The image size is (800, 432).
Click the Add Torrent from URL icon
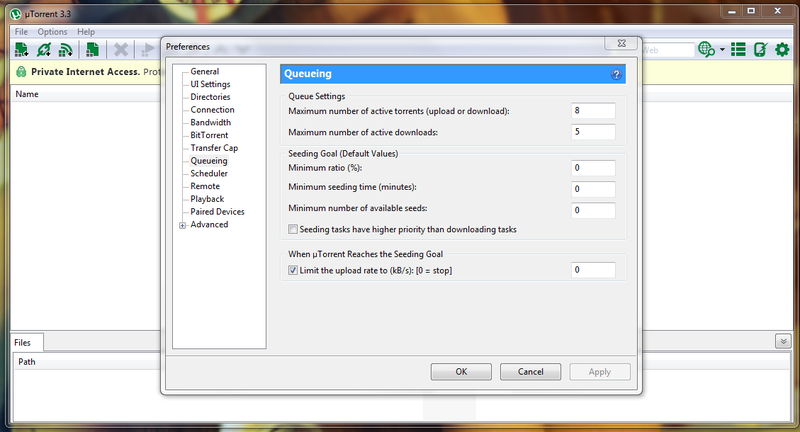click(x=44, y=49)
